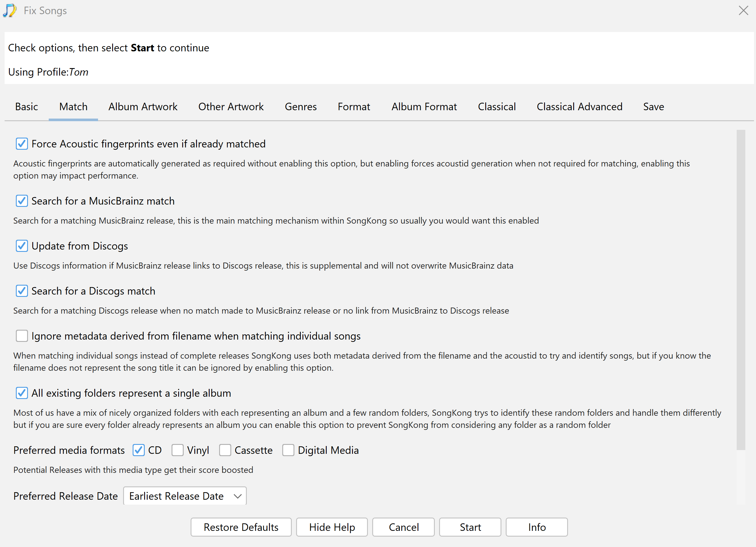Viewport: 756px width, 547px height.
Task: Click the Restore Defaults button
Action: tap(241, 527)
